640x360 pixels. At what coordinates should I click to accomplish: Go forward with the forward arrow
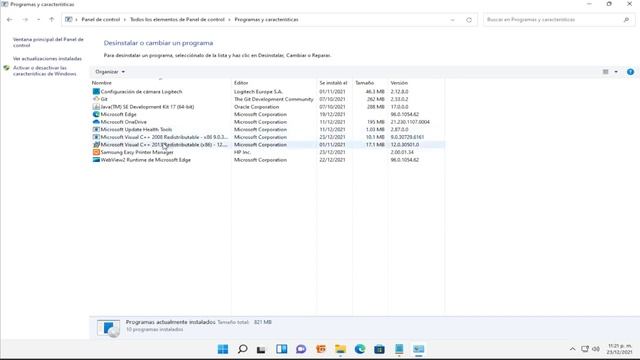[x=25, y=20]
